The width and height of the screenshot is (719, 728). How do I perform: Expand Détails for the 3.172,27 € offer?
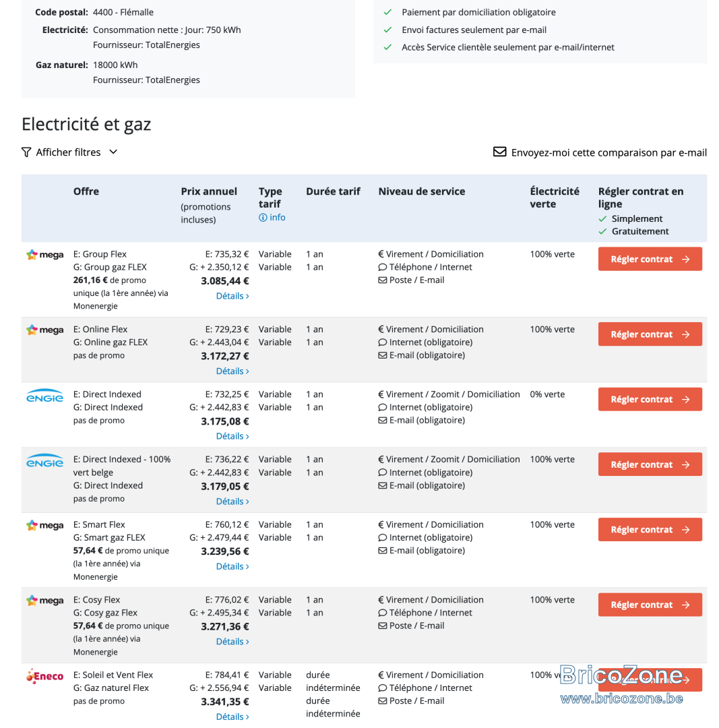point(232,371)
